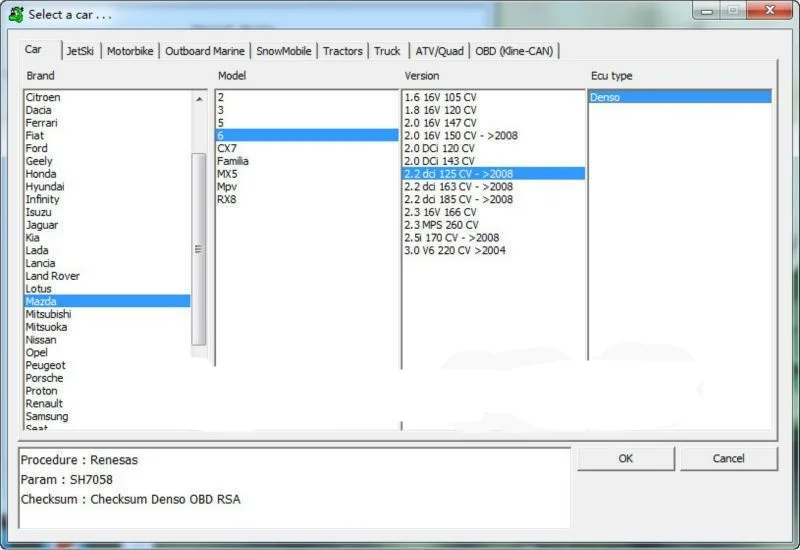800x550 pixels.
Task: Select model 2 in Model list
Action: (x=307, y=97)
